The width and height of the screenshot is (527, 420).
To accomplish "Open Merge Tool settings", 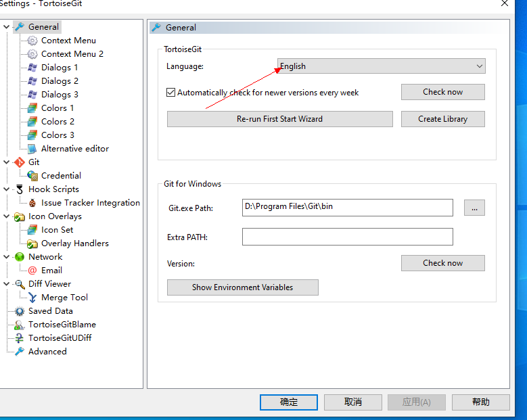I will click(x=64, y=298).
